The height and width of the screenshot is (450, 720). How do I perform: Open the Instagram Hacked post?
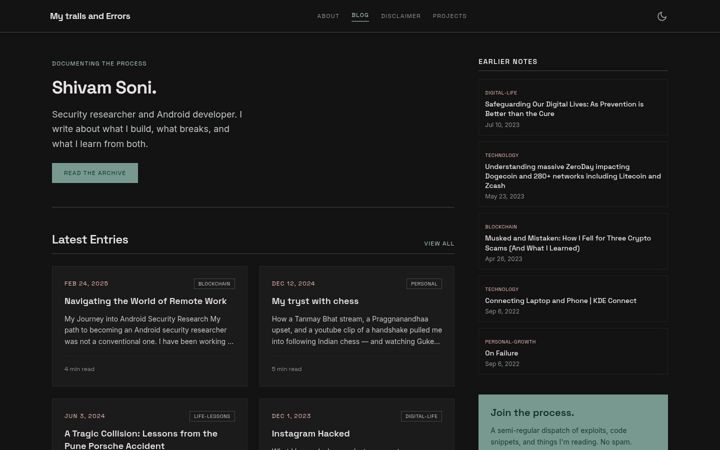tap(310, 434)
